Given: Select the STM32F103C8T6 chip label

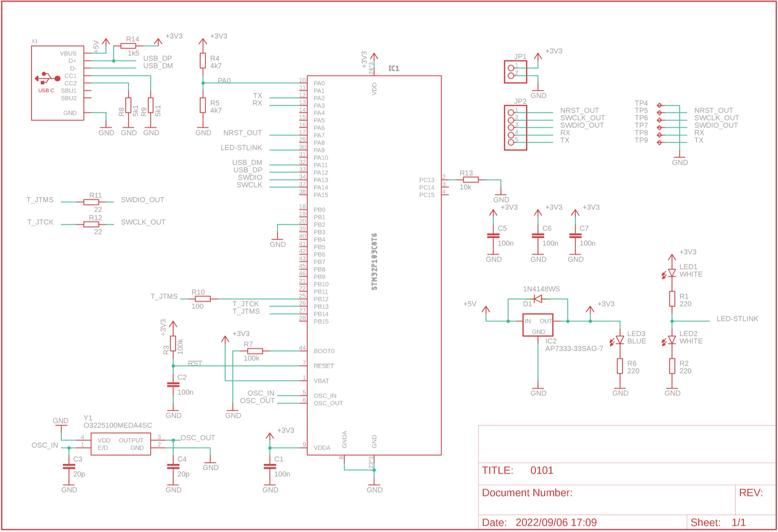Looking at the screenshot, I should click(374, 261).
